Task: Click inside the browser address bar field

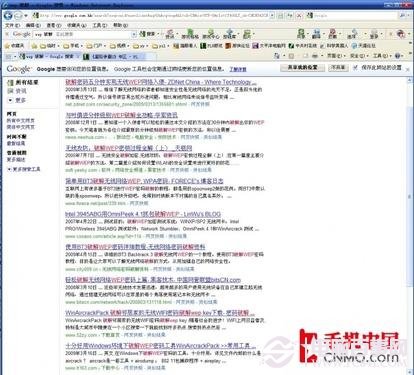Action: click(153, 15)
